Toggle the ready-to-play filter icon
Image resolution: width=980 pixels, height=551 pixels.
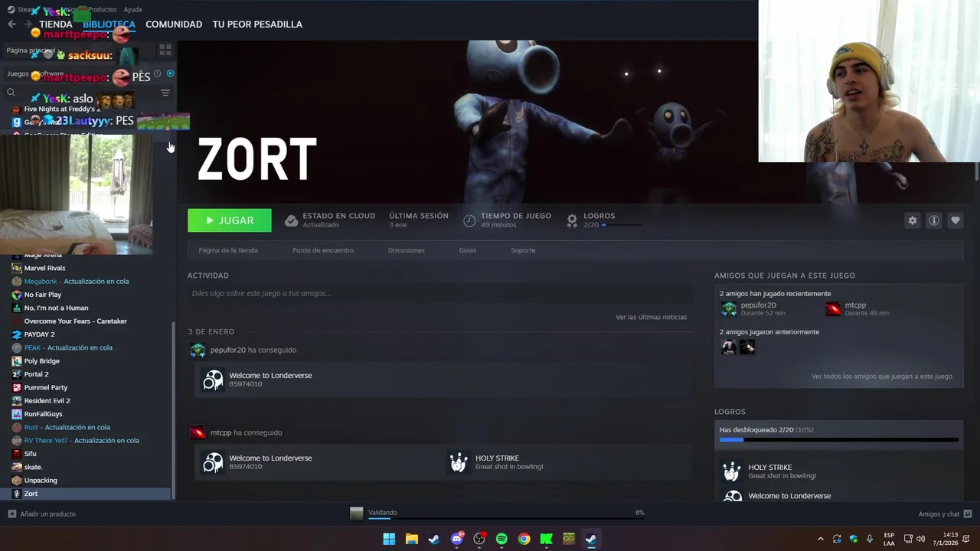click(x=170, y=73)
